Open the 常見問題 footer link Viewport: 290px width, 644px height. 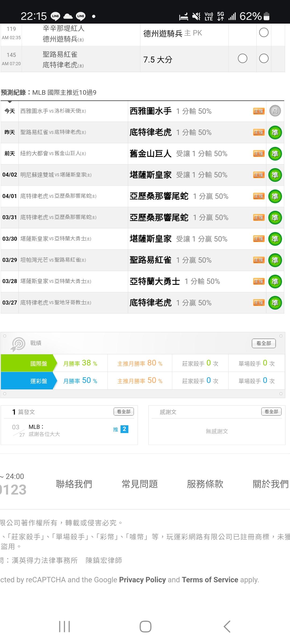point(140,484)
